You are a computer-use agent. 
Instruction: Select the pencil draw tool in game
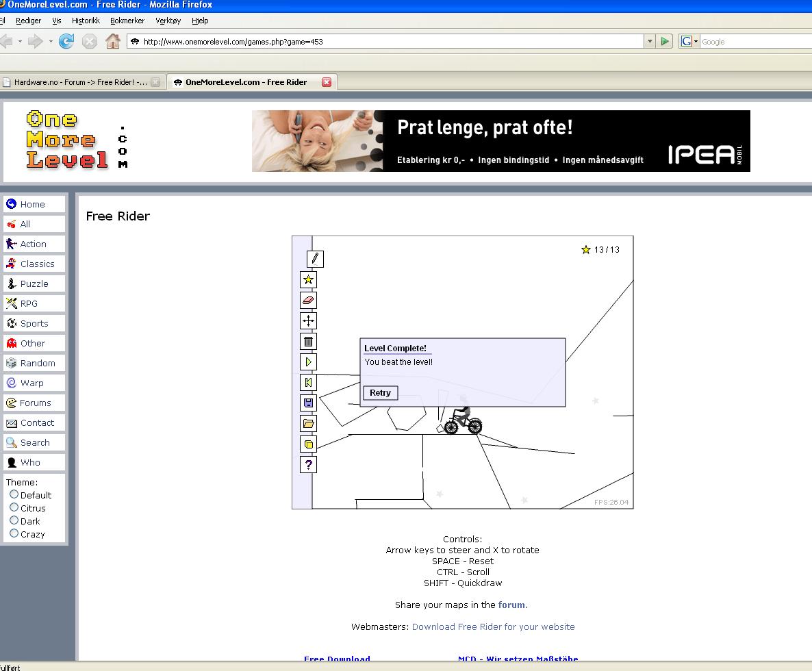click(x=315, y=259)
